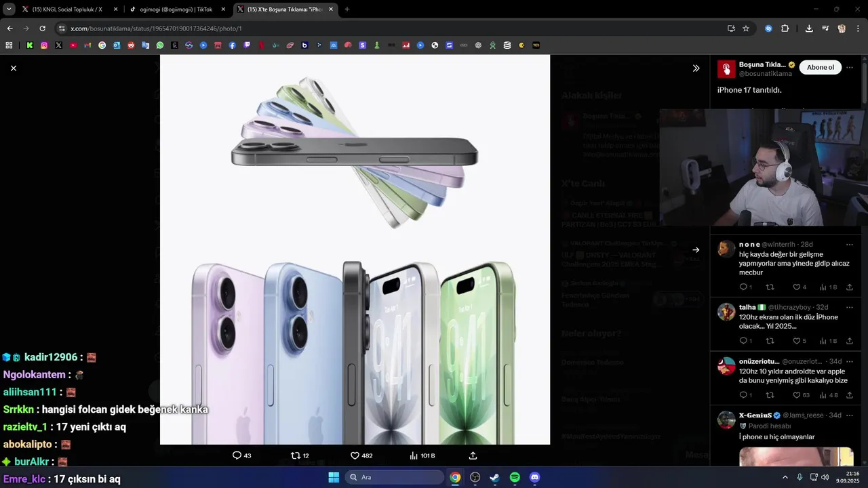The height and width of the screenshot is (488, 868).
Task: Like the reply by n o n e
Action: (x=800, y=287)
